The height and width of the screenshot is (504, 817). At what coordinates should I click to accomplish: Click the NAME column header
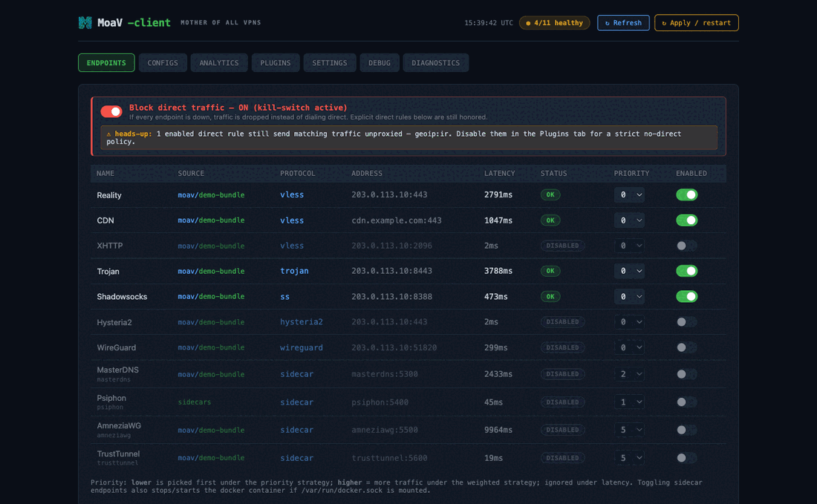pyautogui.click(x=105, y=174)
